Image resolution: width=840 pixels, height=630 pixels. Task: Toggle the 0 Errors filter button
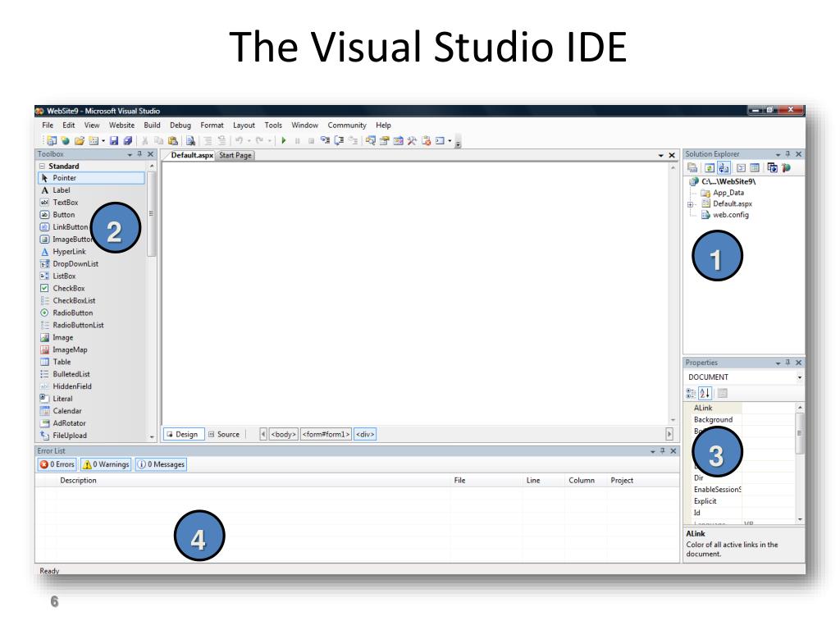pos(57,464)
